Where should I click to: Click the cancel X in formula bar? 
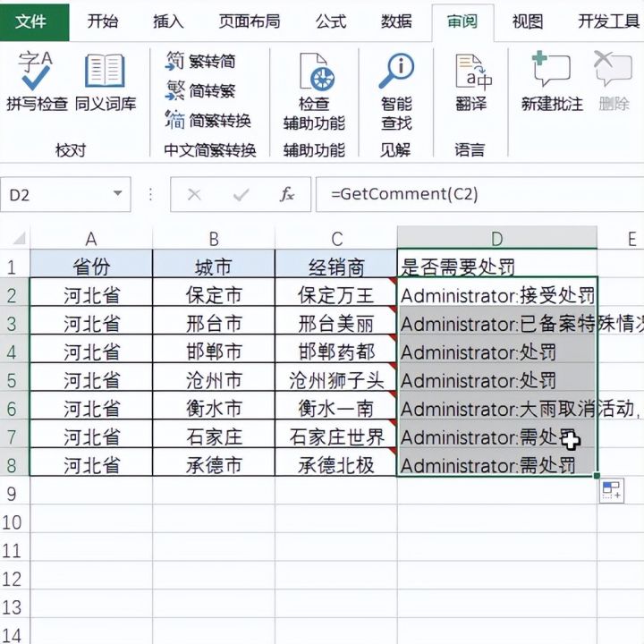pos(194,195)
